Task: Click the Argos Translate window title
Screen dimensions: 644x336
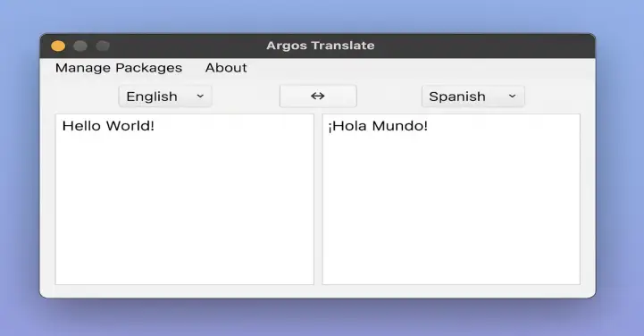Action: pyautogui.click(x=321, y=46)
